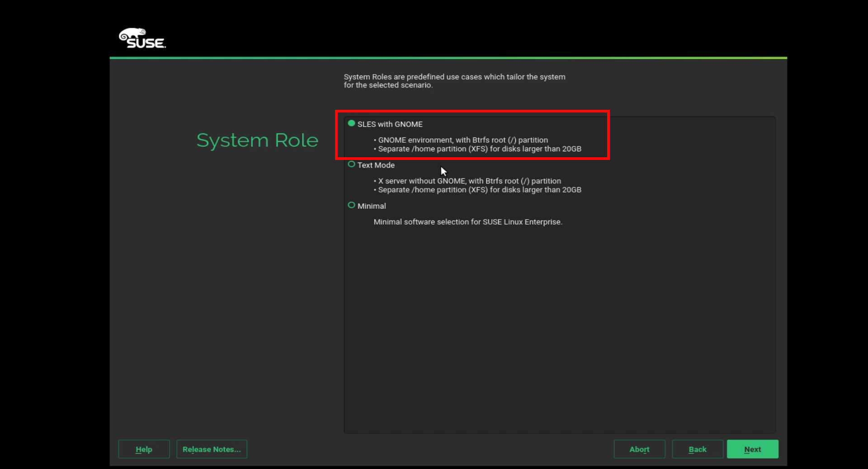
Task: Click the SUSE chameleon logo
Action: click(142, 38)
